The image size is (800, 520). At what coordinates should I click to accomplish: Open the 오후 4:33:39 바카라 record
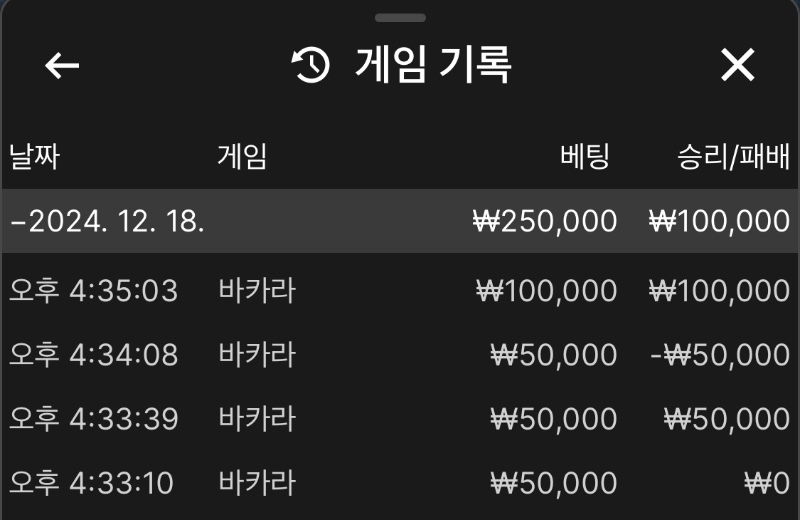click(x=400, y=419)
